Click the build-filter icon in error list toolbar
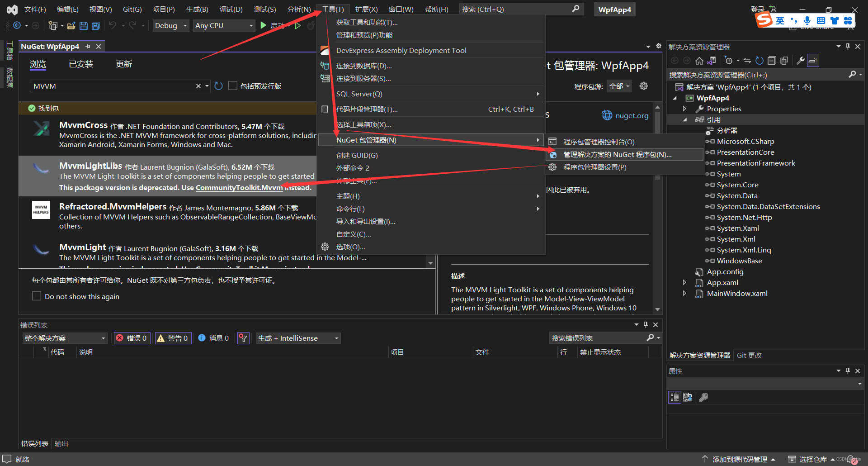 point(243,338)
